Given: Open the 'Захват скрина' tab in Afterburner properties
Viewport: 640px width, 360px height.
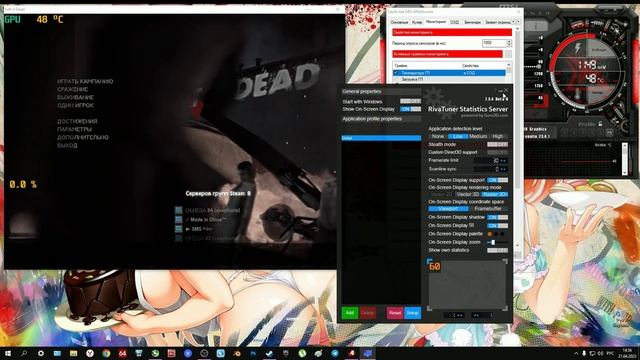Looking at the screenshot, I should point(497,22).
